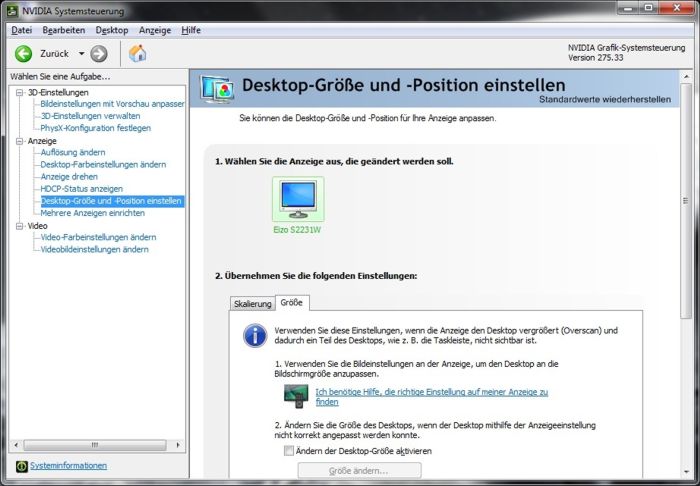The image size is (700, 486).
Task: Click the green Zurück back arrow
Action: (x=23, y=54)
